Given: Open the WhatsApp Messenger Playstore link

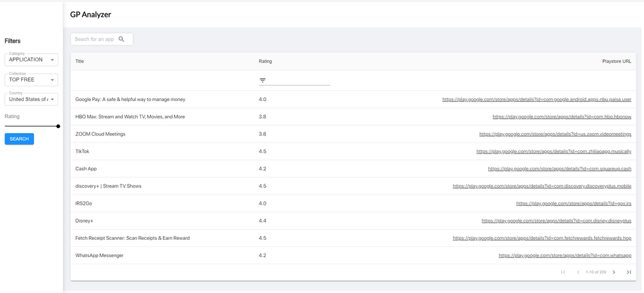Looking at the screenshot, I should click(565, 255).
